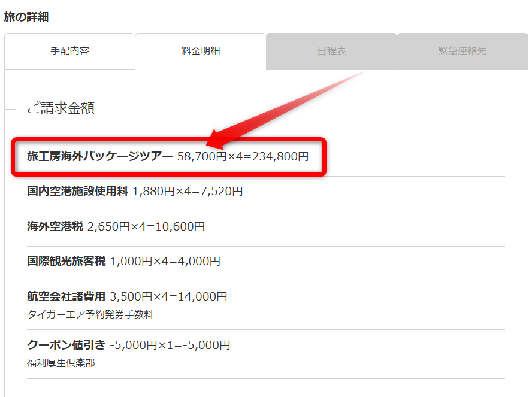Image resolution: width=532 pixels, height=397 pixels.
Task: Click the ご請求金額 section heading
Action: tap(61, 108)
